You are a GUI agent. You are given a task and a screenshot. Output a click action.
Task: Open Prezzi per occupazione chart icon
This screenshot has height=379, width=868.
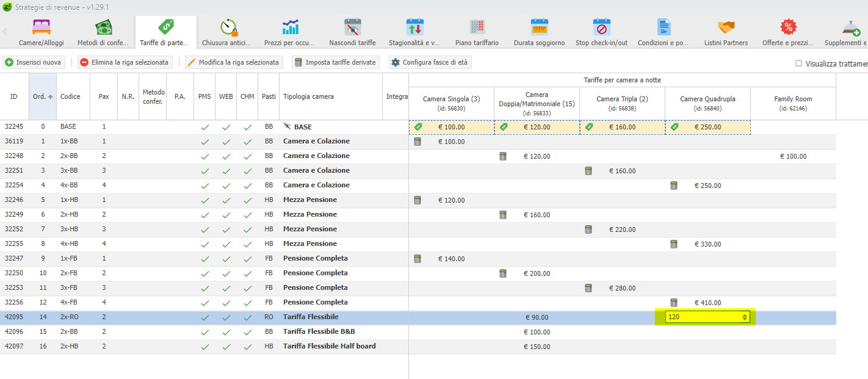point(290,27)
